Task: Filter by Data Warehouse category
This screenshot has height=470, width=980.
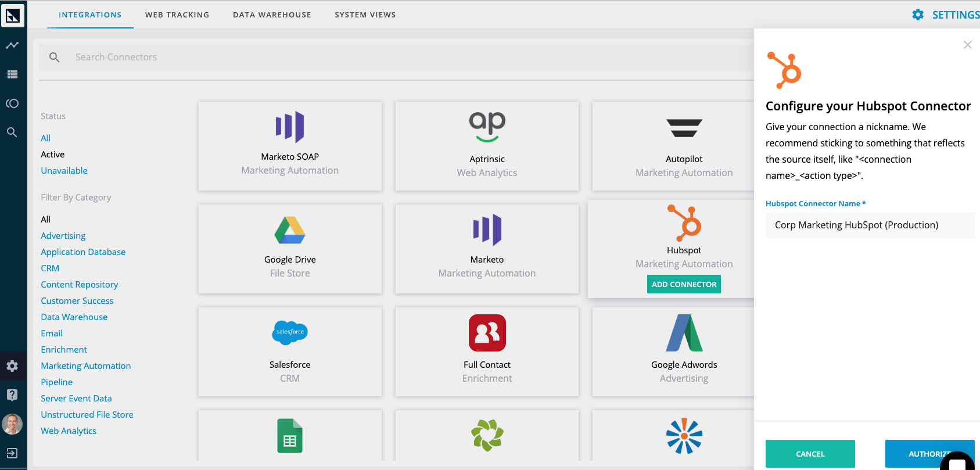Action: 74,317
